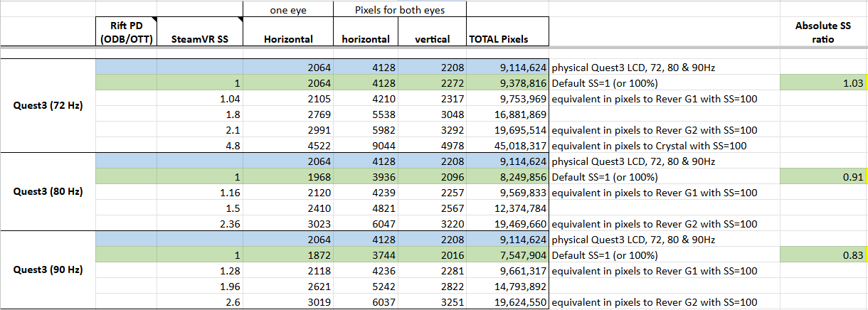Viewport: 868px width, 310px height.
Task: Click the SteamVR SS value 1.96
Action: [x=200, y=287]
